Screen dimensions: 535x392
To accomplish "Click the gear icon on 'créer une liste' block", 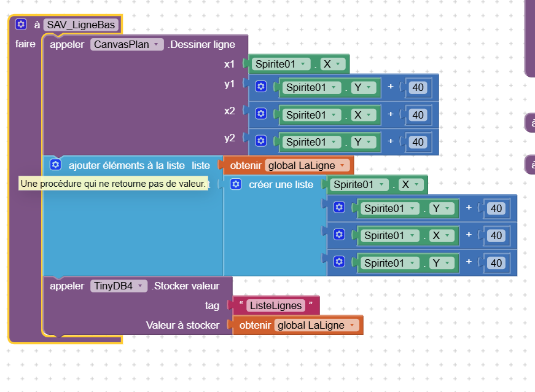I will [x=235, y=184].
